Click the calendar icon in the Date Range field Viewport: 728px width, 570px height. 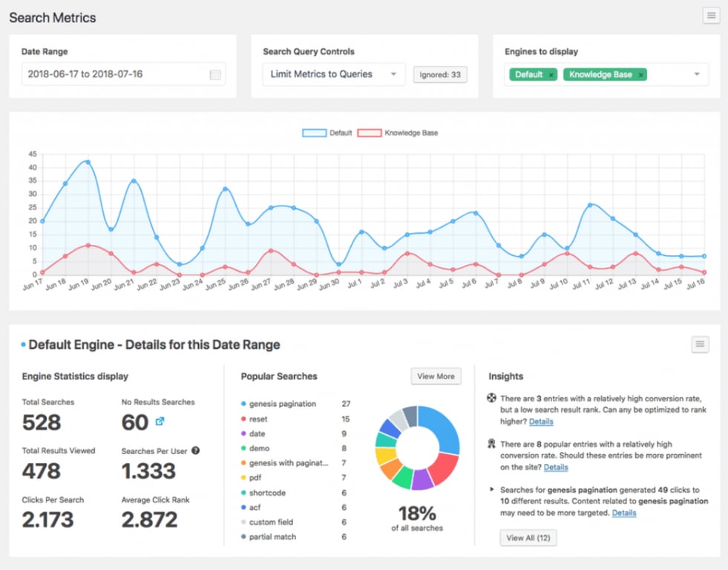point(215,74)
